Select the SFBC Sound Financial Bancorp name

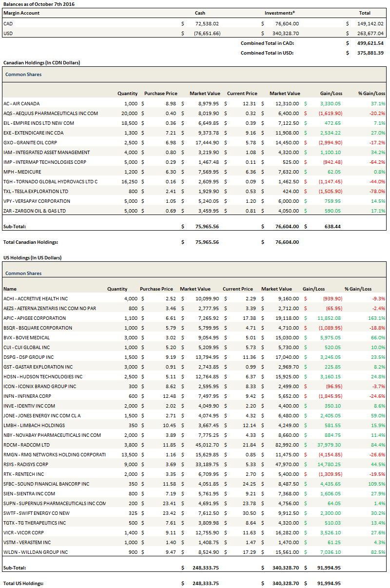46,484
